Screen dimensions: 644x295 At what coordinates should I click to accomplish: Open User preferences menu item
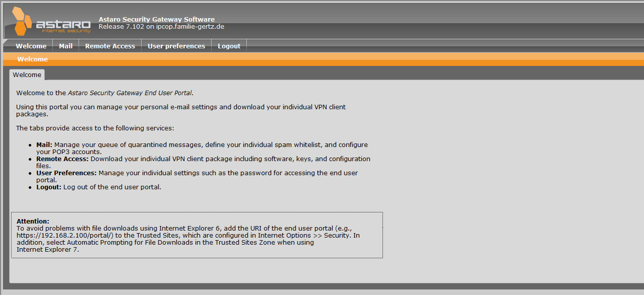coord(176,46)
